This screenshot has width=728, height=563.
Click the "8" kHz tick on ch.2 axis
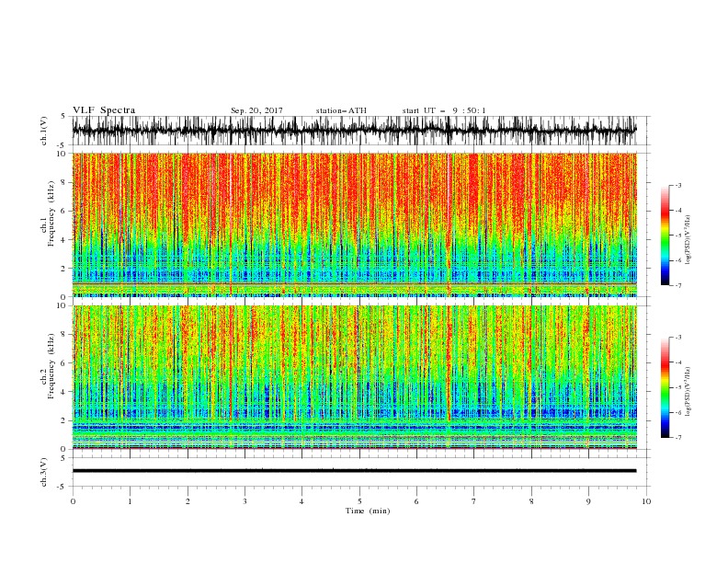coord(64,335)
